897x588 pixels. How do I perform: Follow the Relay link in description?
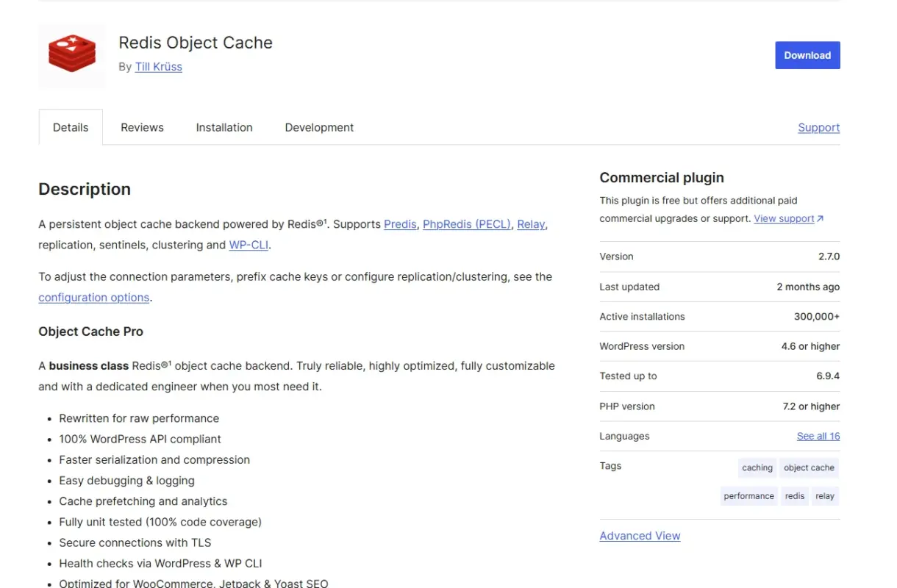[x=531, y=224]
